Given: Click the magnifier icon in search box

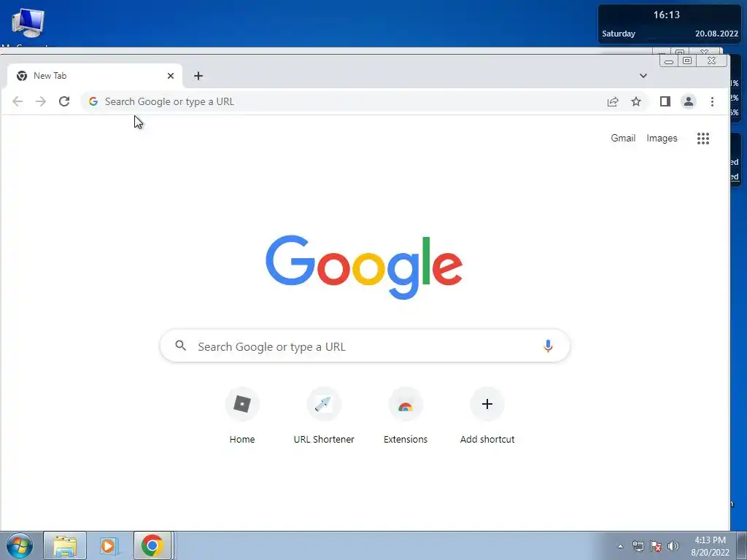Looking at the screenshot, I should pos(181,346).
